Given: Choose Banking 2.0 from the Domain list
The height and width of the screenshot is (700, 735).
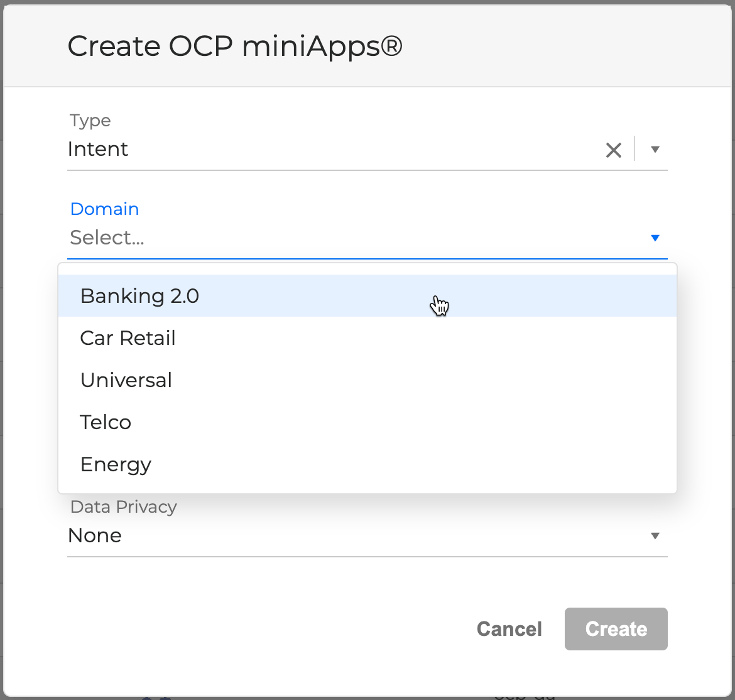Looking at the screenshot, I should tap(139, 296).
